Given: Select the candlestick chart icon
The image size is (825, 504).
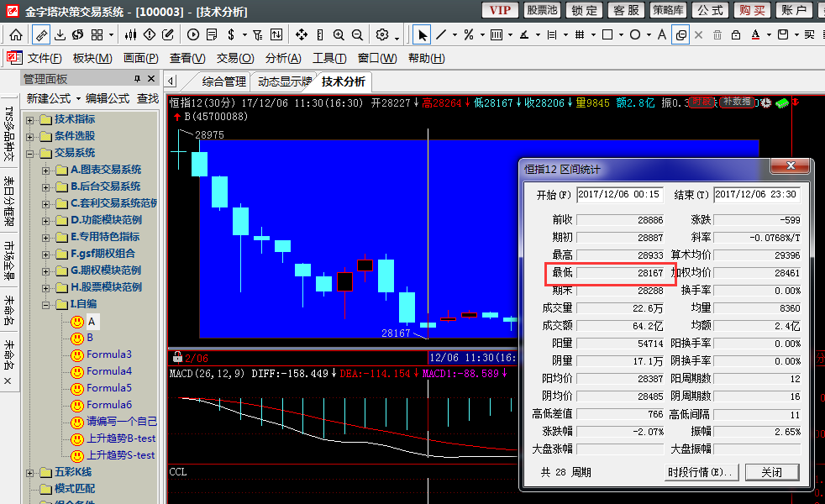Looking at the screenshot, I should (130, 34).
